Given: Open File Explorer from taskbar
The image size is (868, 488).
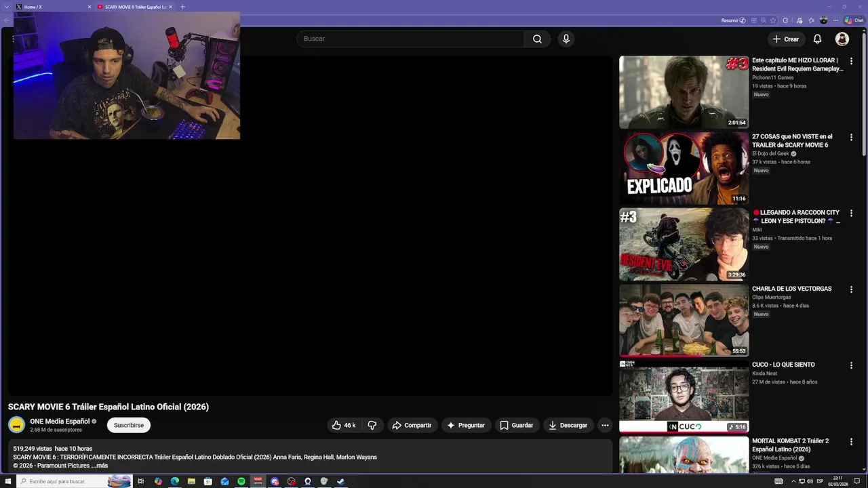Looking at the screenshot, I should click(191, 481).
